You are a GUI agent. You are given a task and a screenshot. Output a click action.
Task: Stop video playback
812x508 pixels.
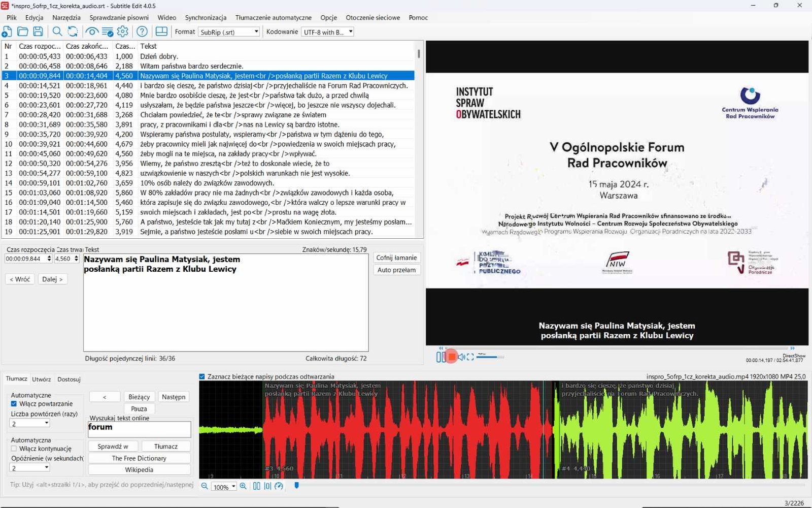pos(452,357)
